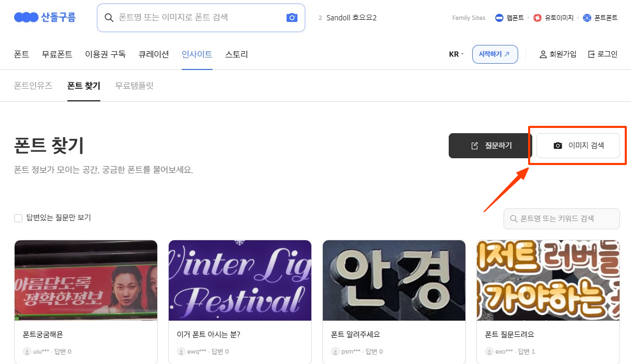Image resolution: width=631 pixels, height=364 pixels.
Task: Open the 무료폰트 menu
Action: (x=57, y=54)
